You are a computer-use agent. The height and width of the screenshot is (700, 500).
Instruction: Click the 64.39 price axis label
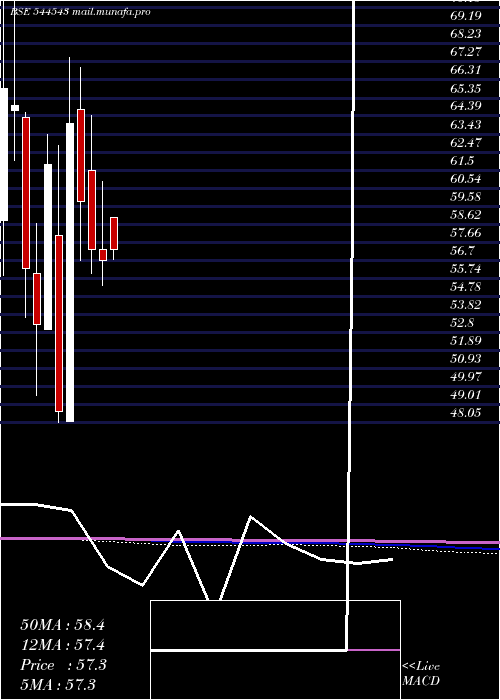click(x=465, y=106)
